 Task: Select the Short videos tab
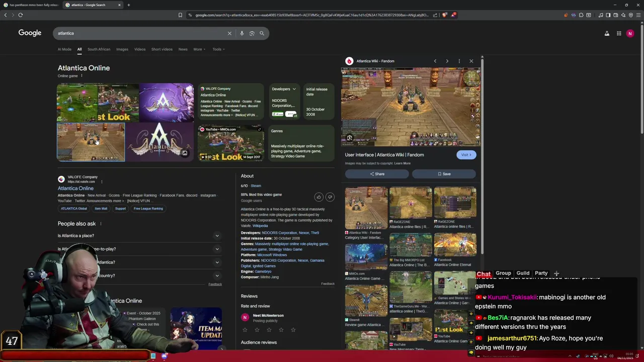click(x=162, y=49)
